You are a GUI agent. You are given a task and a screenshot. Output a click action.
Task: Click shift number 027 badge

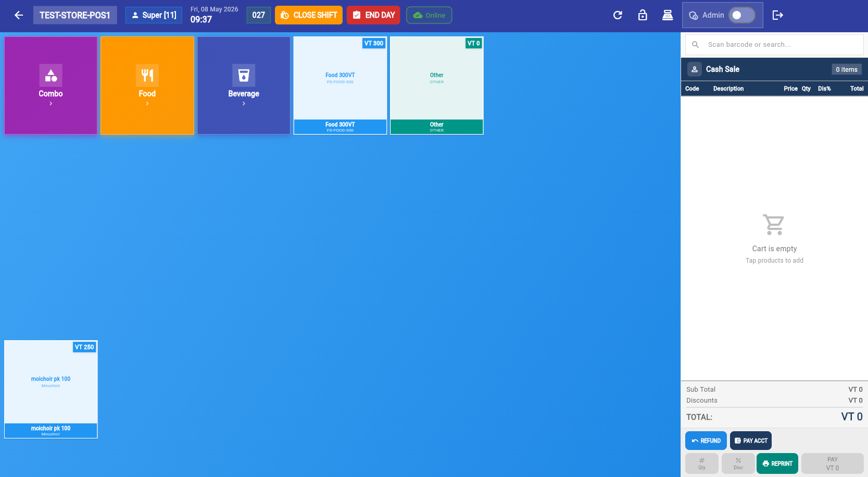click(x=259, y=15)
